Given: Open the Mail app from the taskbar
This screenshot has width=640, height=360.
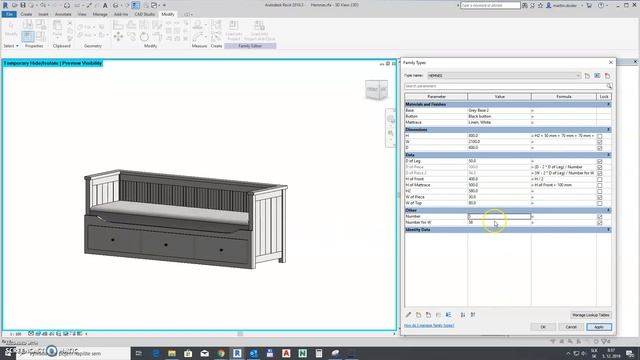Looking at the screenshot, I should coord(204,353).
